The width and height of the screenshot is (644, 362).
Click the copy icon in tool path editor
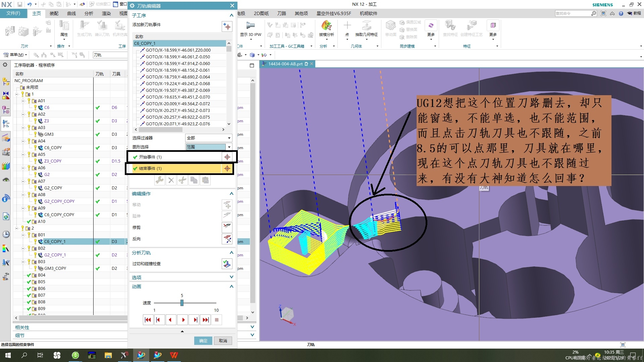tap(194, 180)
